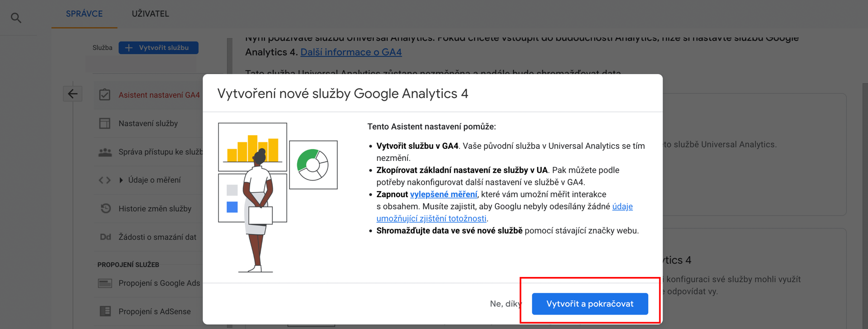Open Propojení s Google Ads item
The width and height of the screenshot is (868, 329).
pos(159,283)
